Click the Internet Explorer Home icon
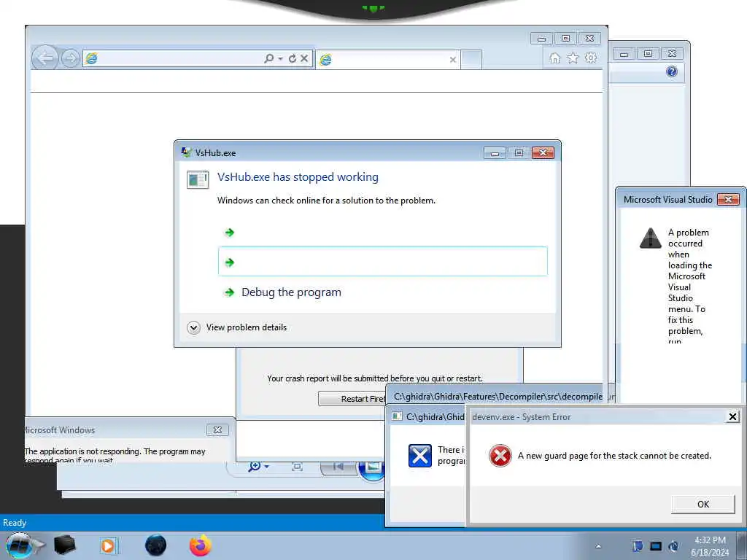The width and height of the screenshot is (747, 560). click(555, 58)
